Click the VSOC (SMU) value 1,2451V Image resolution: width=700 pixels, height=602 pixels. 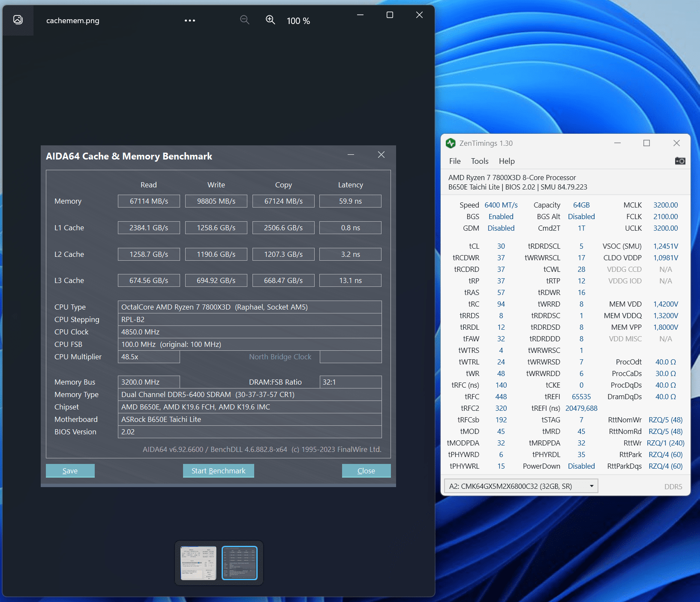pos(666,246)
